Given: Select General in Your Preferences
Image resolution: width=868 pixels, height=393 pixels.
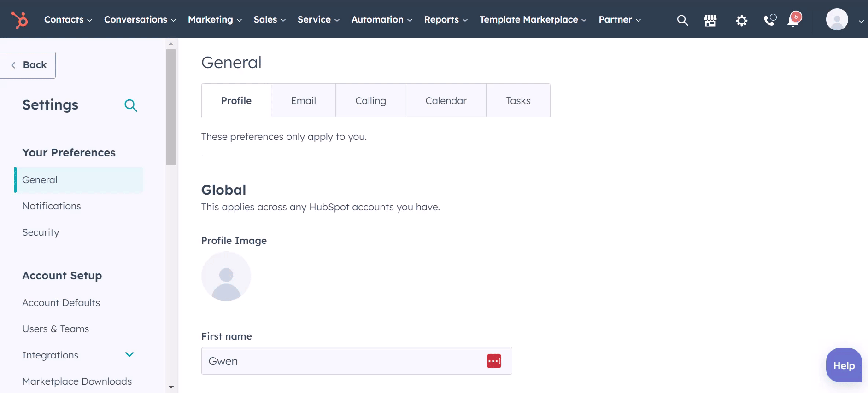Looking at the screenshot, I should tap(79, 180).
